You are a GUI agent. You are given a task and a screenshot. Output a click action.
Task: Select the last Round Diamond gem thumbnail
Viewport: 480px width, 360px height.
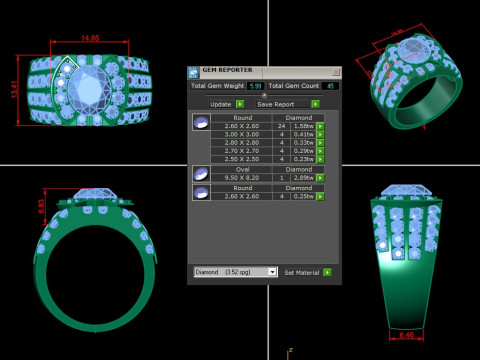[x=201, y=193]
